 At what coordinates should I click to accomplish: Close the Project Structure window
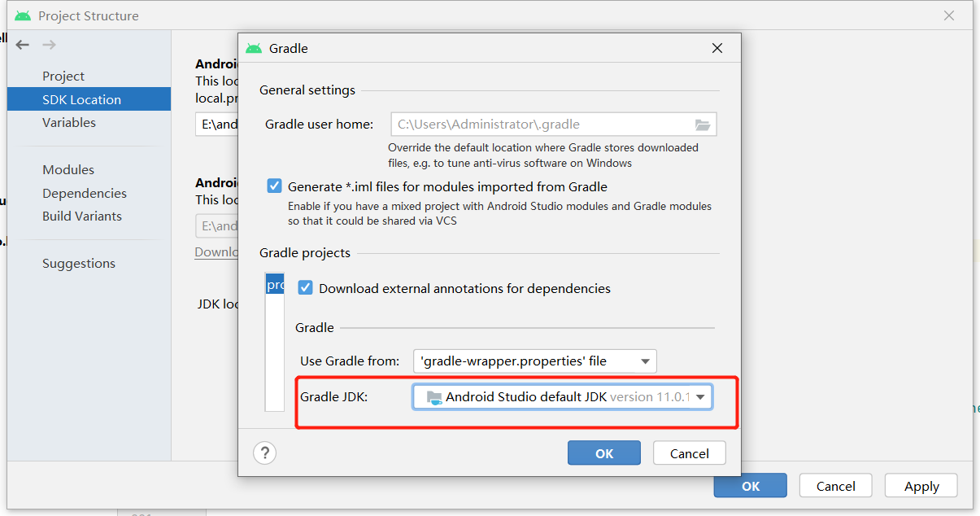tap(949, 15)
